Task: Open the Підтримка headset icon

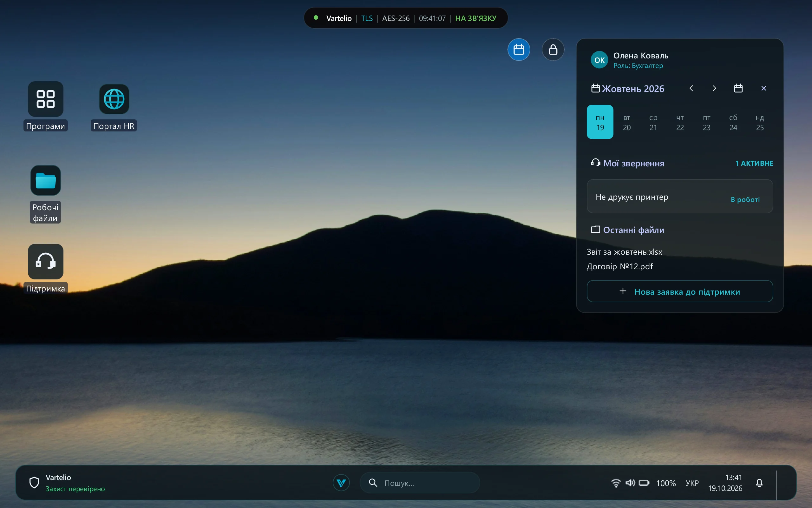Action: (x=46, y=261)
